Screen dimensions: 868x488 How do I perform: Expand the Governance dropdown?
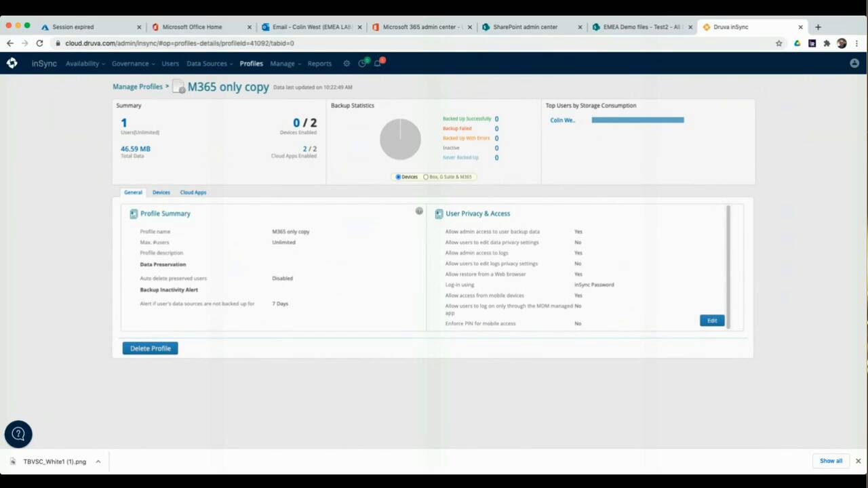point(133,64)
